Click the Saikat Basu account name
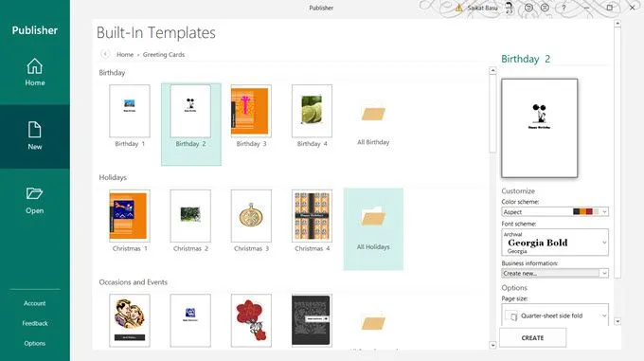Image resolution: width=644 pixels, height=361 pixels. 482,8
